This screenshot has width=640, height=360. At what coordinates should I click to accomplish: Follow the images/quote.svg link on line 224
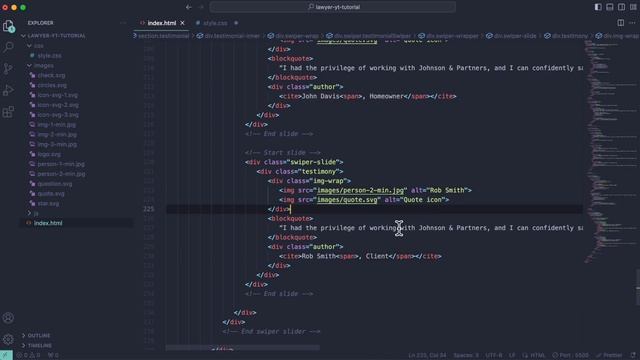347,200
